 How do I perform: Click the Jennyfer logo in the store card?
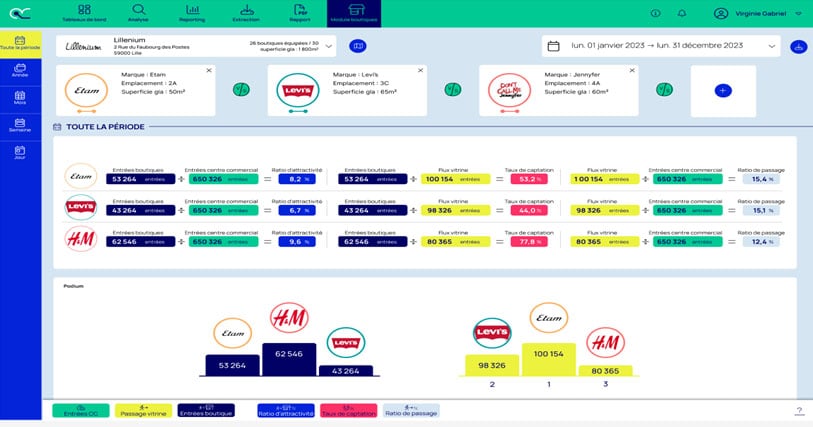click(x=509, y=90)
